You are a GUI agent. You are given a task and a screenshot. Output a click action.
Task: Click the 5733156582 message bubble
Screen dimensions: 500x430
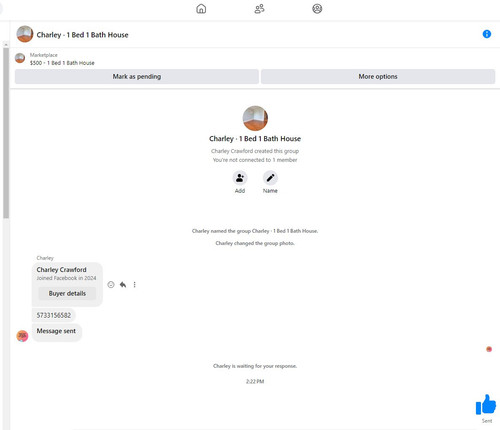pyautogui.click(x=54, y=315)
